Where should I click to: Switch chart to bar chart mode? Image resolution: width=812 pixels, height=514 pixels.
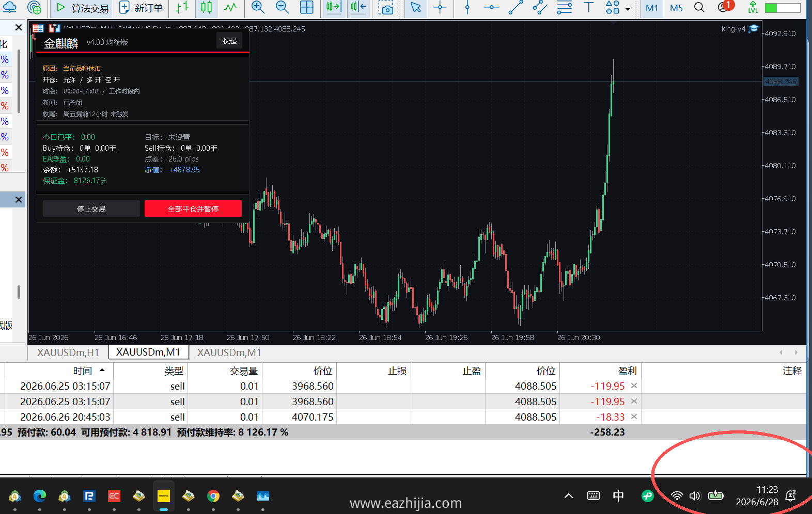(182, 7)
